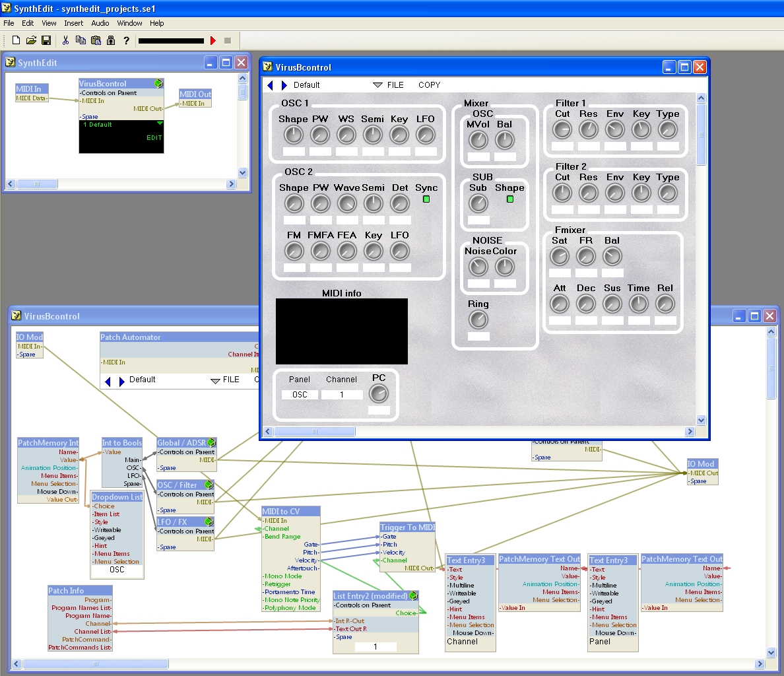This screenshot has height=676, width=784.
Task: Click the Copy toolbar icon
Action: pos(81,40)
